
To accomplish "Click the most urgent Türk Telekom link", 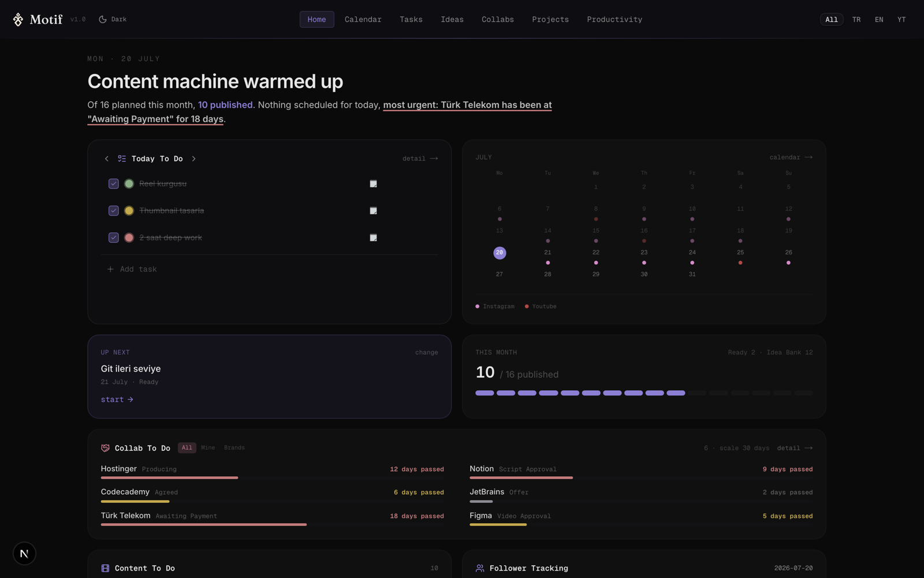I will tap(320, 112).
